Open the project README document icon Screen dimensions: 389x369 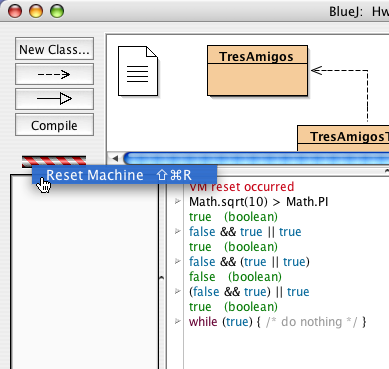[x=138, y=71]
